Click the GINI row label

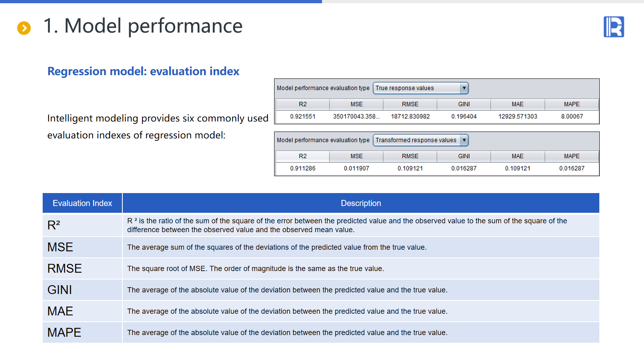tap(60, 290)
